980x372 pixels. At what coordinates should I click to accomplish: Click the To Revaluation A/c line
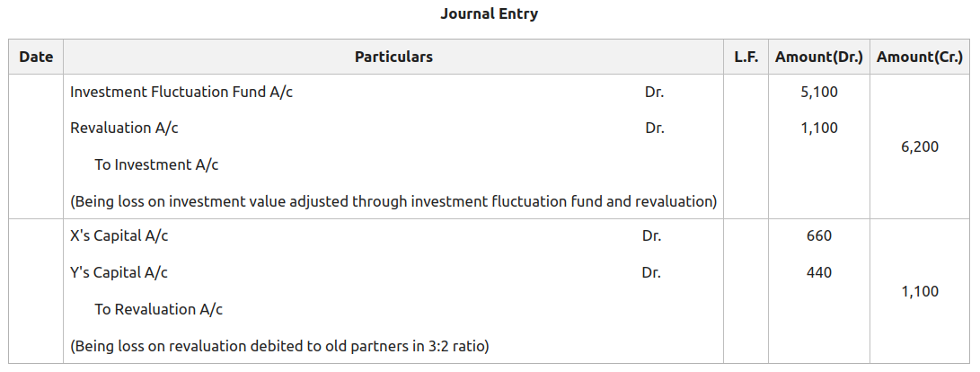click(159, 309)
